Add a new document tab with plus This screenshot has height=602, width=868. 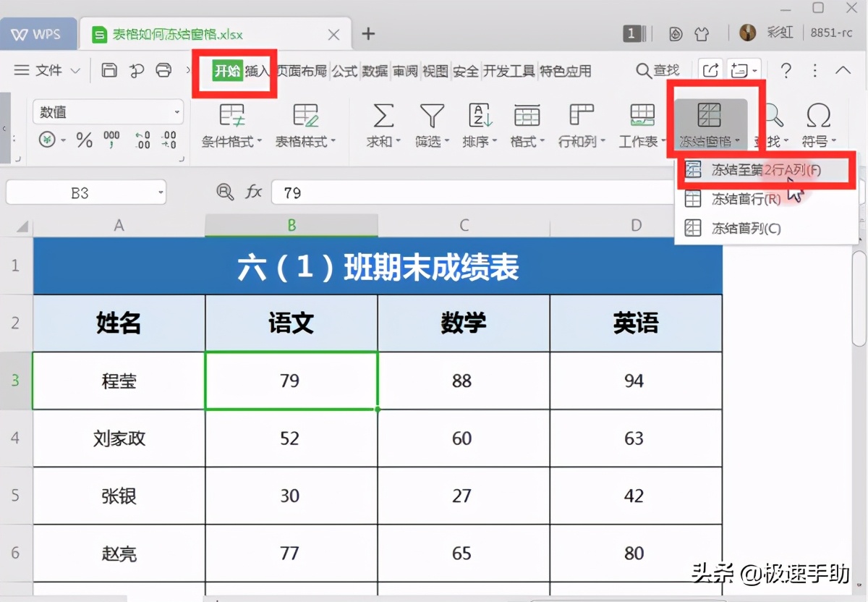tap(368, 33)
